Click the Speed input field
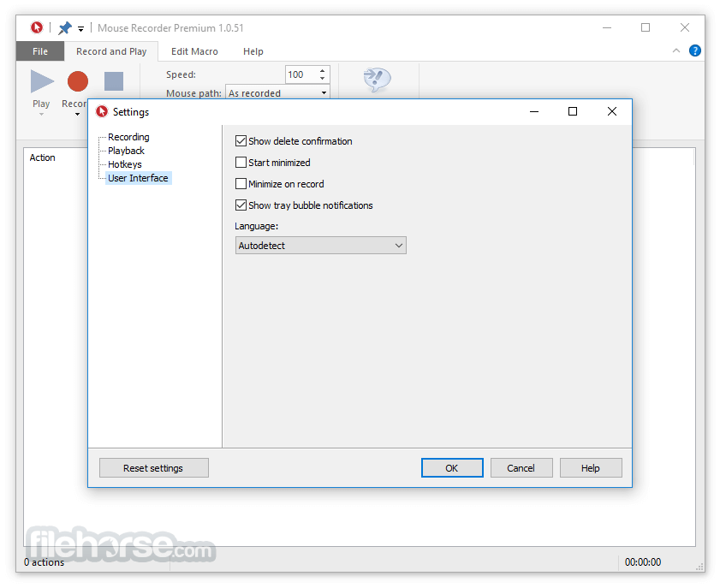The height and width of the screenshot is (588, 720). pyautogui.click(x=301, y=74)
